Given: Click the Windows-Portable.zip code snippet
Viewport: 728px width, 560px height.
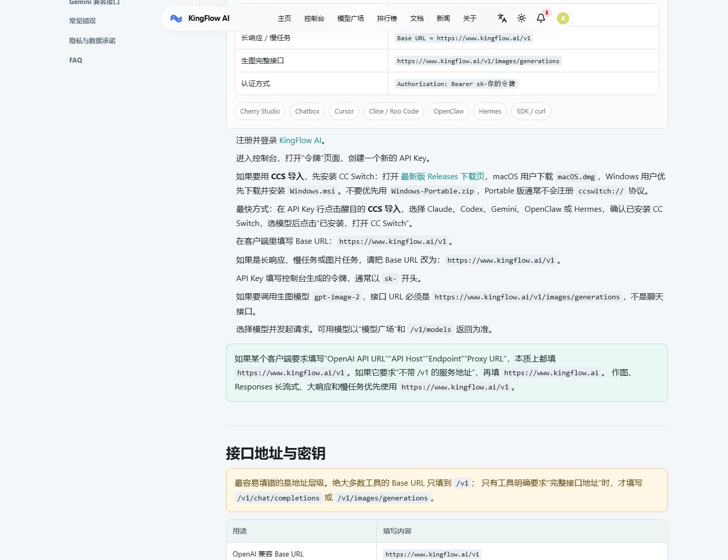Looking at the screenshot, I should [432, 191].
